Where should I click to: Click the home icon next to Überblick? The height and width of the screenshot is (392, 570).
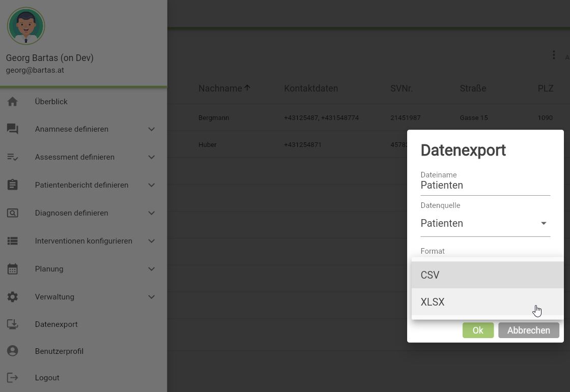pyautogui.click(x=13, y=102)
